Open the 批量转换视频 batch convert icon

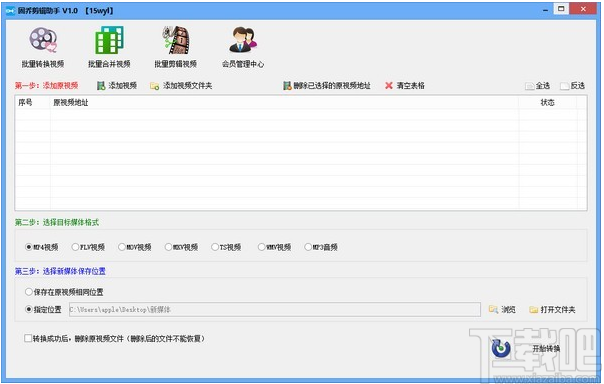43,40
